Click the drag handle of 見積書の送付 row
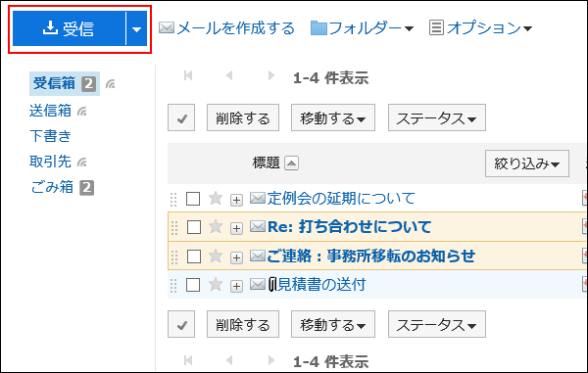 click(x=173, y=286)
